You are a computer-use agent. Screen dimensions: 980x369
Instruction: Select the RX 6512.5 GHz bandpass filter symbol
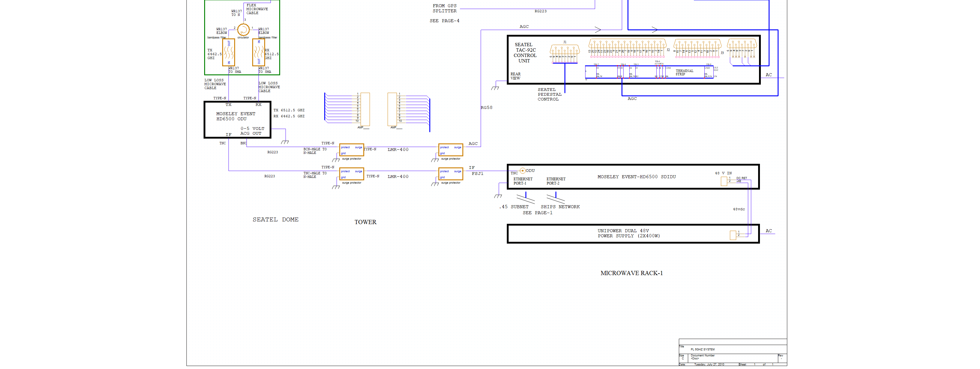pos(259,52)
